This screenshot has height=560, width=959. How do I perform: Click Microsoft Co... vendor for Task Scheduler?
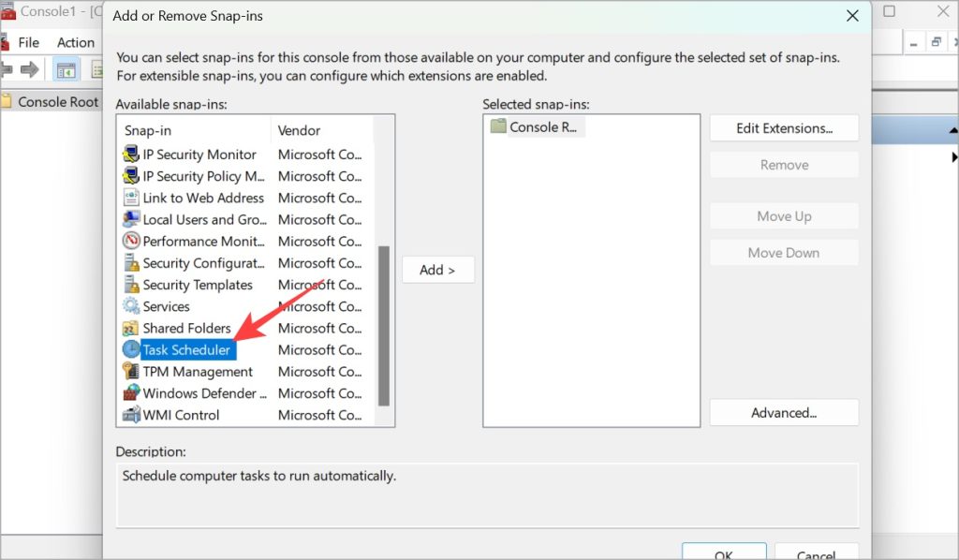coord(320,349)
